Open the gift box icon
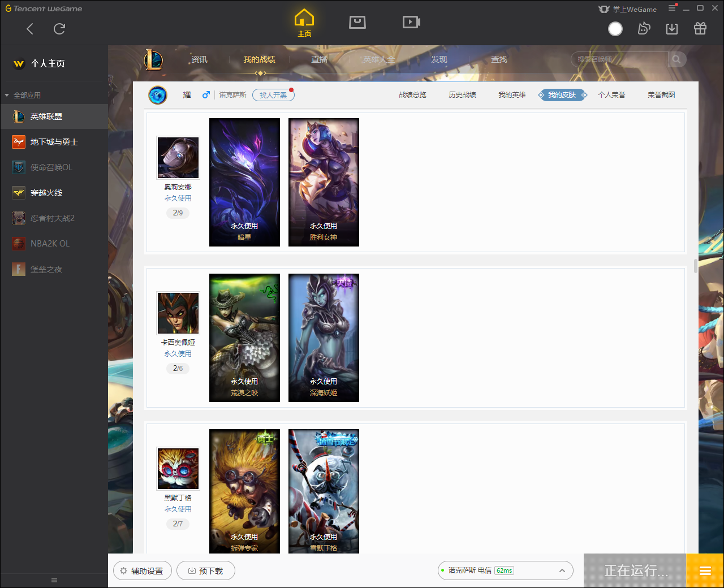Viewport: 724px width, 588px height. click(700, 28)
